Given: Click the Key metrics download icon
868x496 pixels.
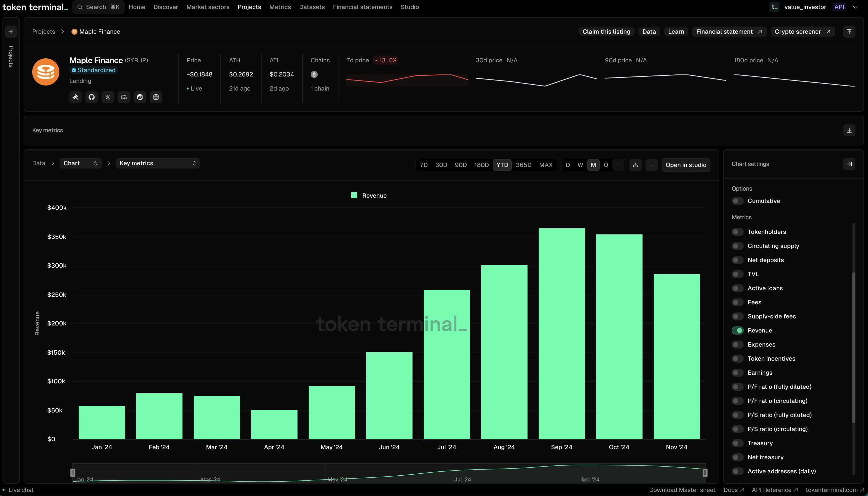Looking at the screenshot, I should (x=849, y=130).
